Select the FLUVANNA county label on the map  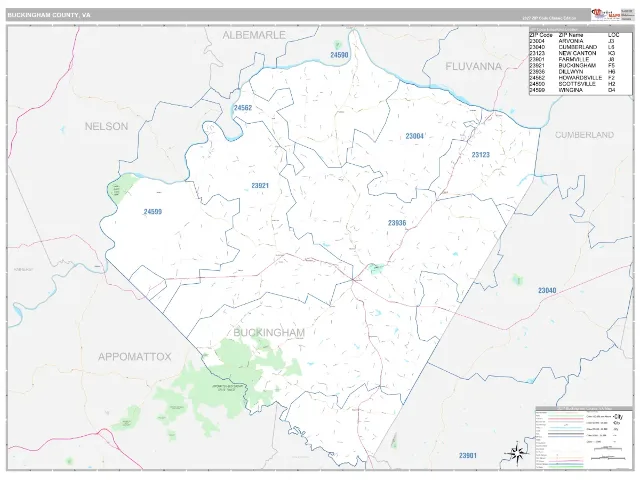[473, 66]
